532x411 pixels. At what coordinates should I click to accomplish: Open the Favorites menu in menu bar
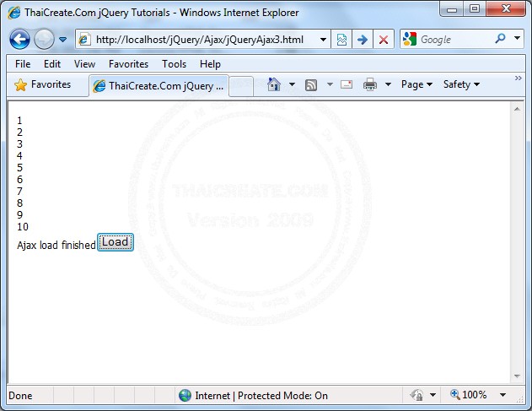click(128, 64)
